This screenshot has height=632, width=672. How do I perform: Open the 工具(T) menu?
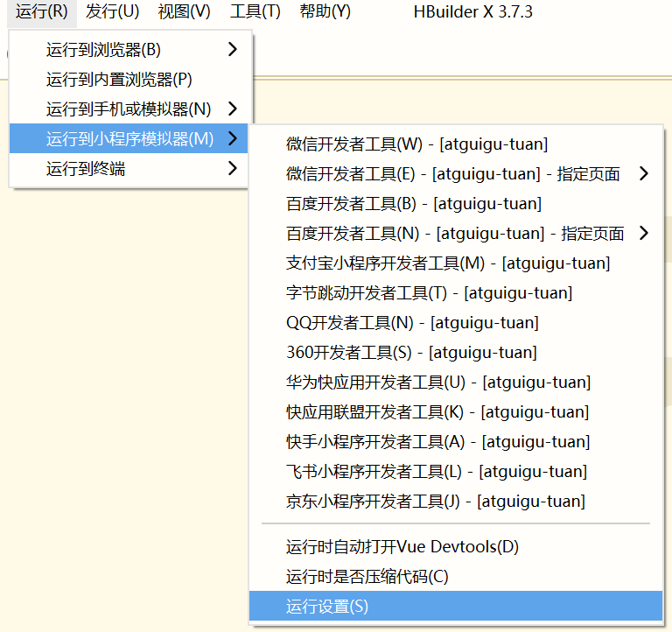point(255,12)
